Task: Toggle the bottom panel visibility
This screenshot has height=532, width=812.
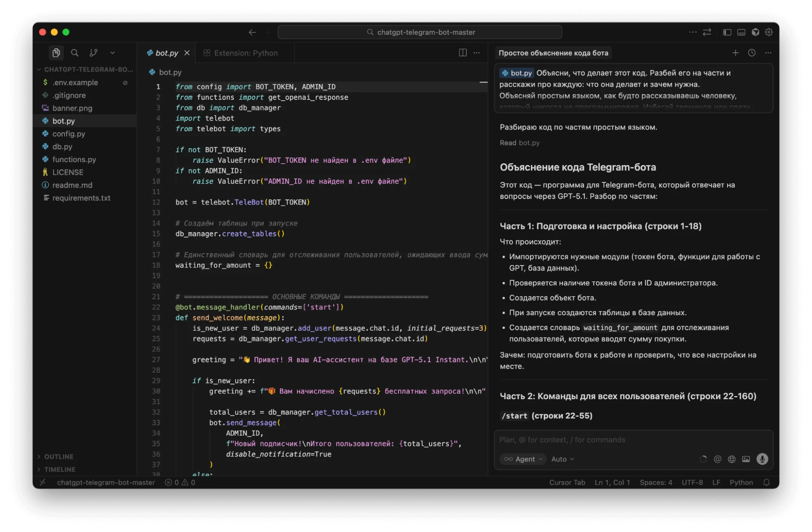Action: click(x=741, y=32)
